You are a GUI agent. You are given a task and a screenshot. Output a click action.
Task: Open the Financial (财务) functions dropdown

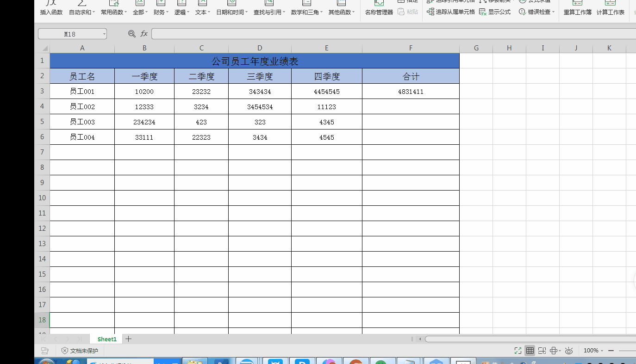(x=161, y=8)
